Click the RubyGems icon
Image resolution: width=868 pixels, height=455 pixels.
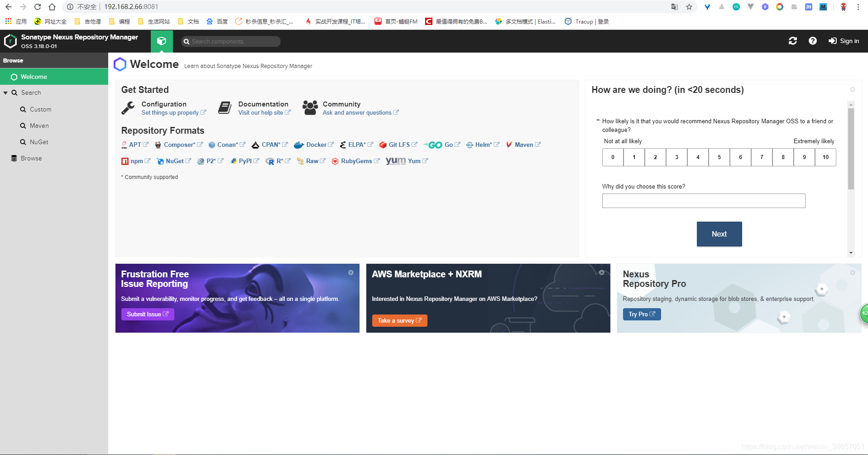click(x=335, y=161)
